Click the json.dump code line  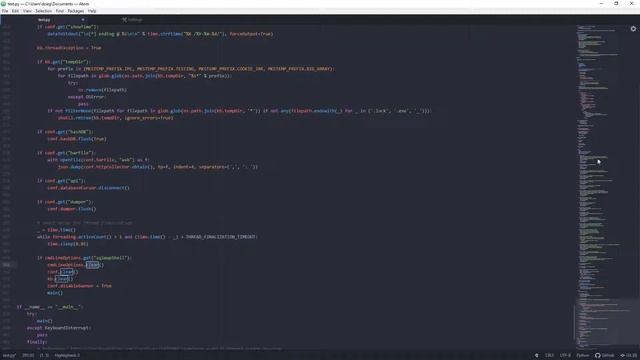(x=158, y=167)
